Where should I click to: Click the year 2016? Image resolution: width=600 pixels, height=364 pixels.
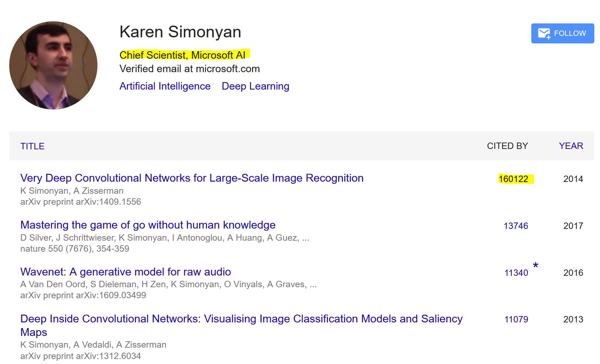click(573, 273)
